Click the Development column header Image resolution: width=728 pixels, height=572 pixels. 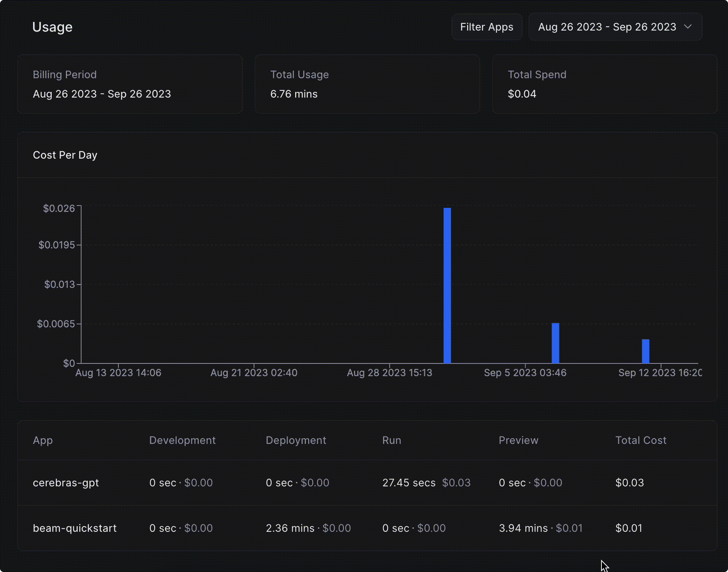182,440
